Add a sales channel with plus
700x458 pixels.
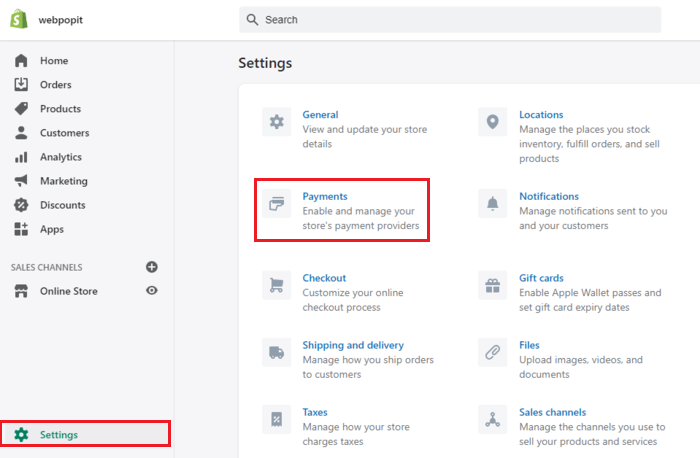pos(152,267)
